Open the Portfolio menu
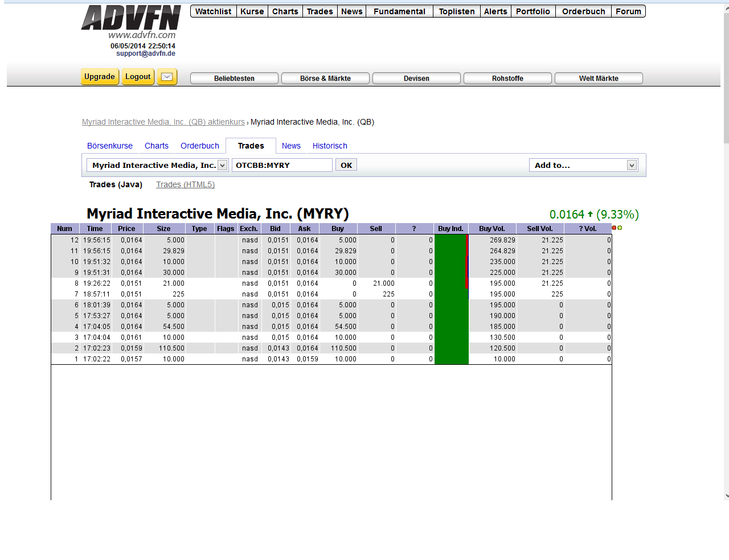This screenshot has width=729, height=560. [x=533, y=11]
